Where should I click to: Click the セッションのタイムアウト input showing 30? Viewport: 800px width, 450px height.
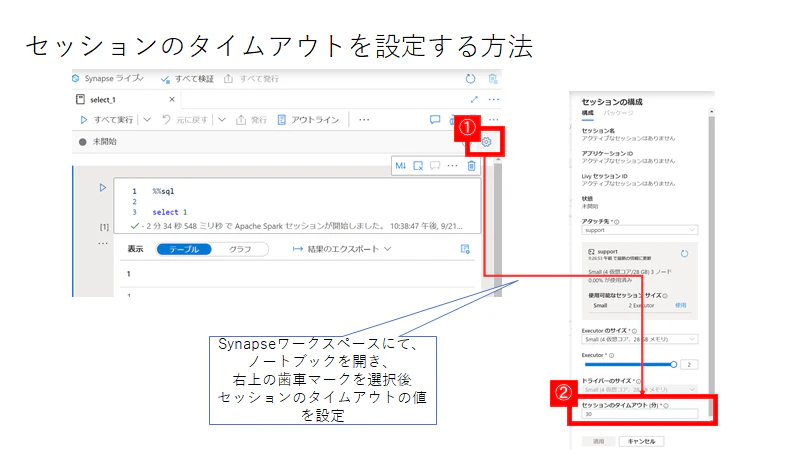click(x=639, y=414)
